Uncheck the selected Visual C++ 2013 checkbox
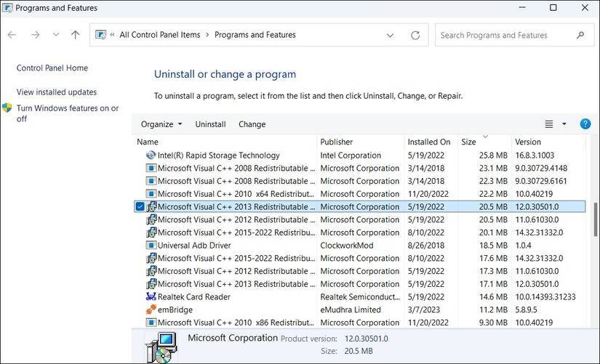Screen dimensions: 600x364 pos(140,206)
